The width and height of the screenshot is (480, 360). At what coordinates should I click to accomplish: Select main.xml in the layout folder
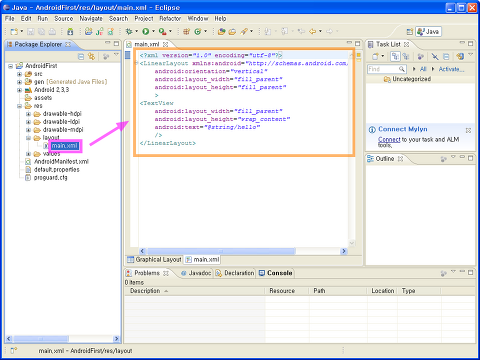point(65,146)
